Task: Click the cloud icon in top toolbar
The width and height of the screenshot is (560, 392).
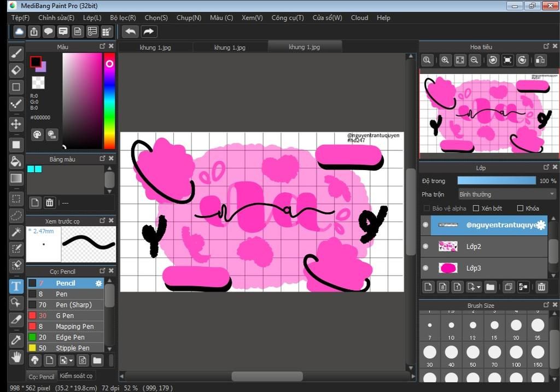Action: pyautogui.click(x=19, y=31)
